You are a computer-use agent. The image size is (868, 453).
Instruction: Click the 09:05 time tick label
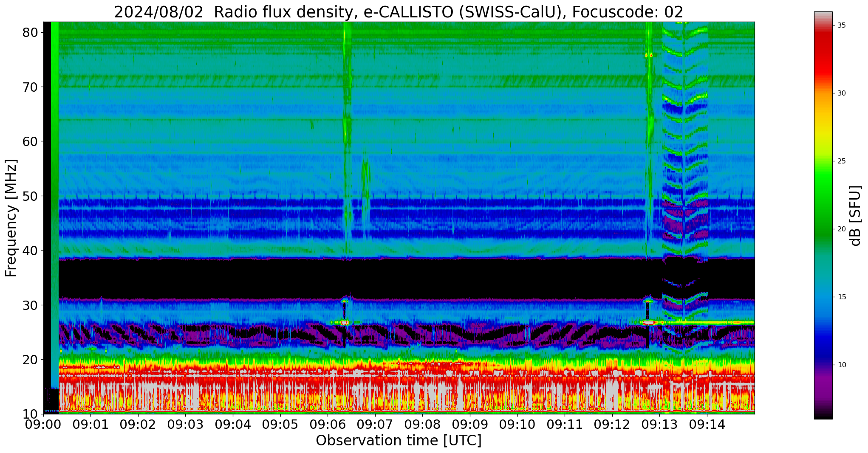(280, 425)
